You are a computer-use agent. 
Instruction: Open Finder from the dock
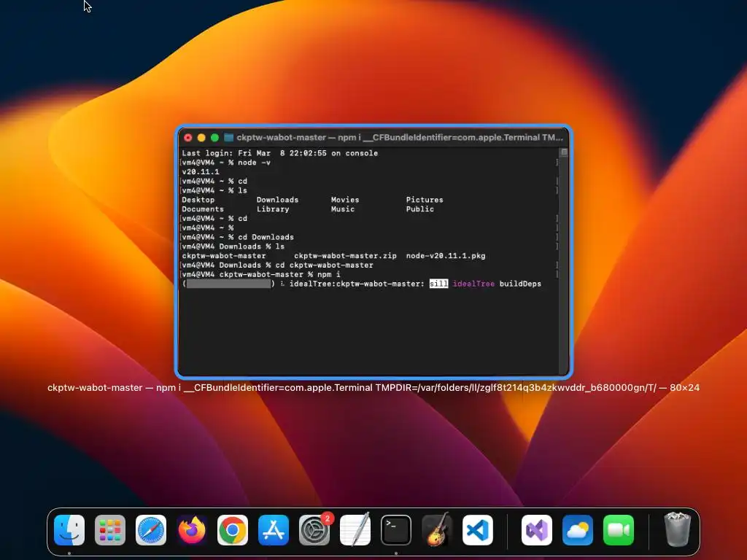click(x=69, y=530)
